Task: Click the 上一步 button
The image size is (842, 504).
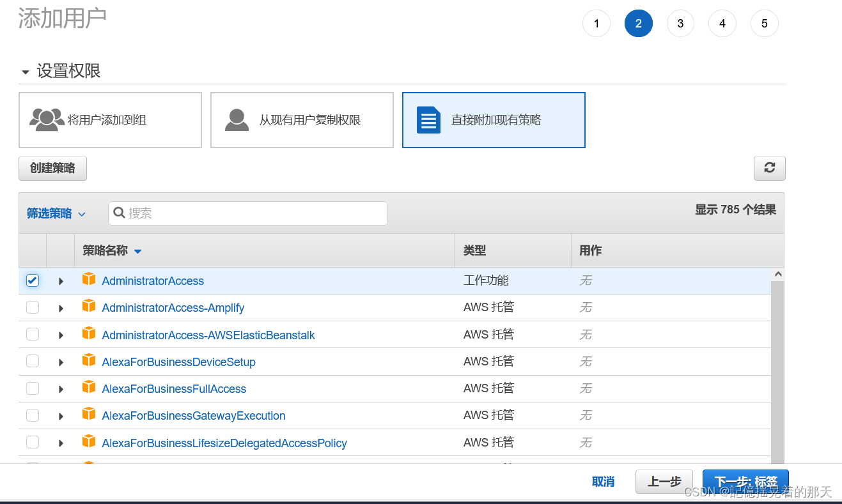Action: (664, 482)
